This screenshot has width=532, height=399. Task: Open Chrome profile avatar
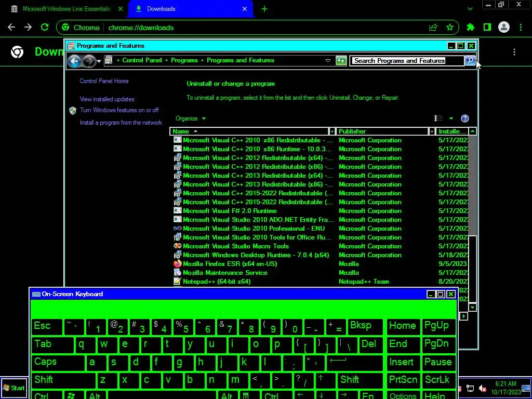(504, 28)
